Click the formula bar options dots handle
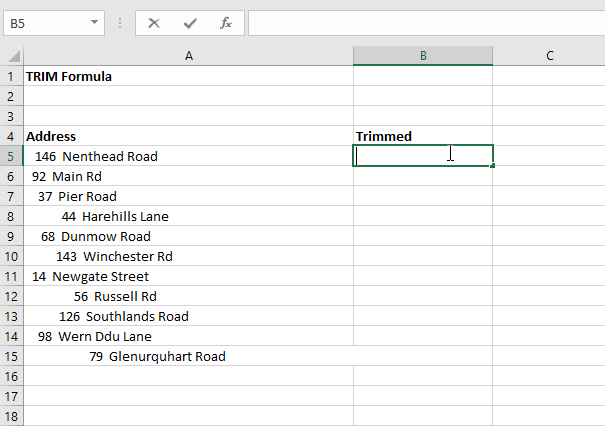605x426 pixels. [120, 22]
